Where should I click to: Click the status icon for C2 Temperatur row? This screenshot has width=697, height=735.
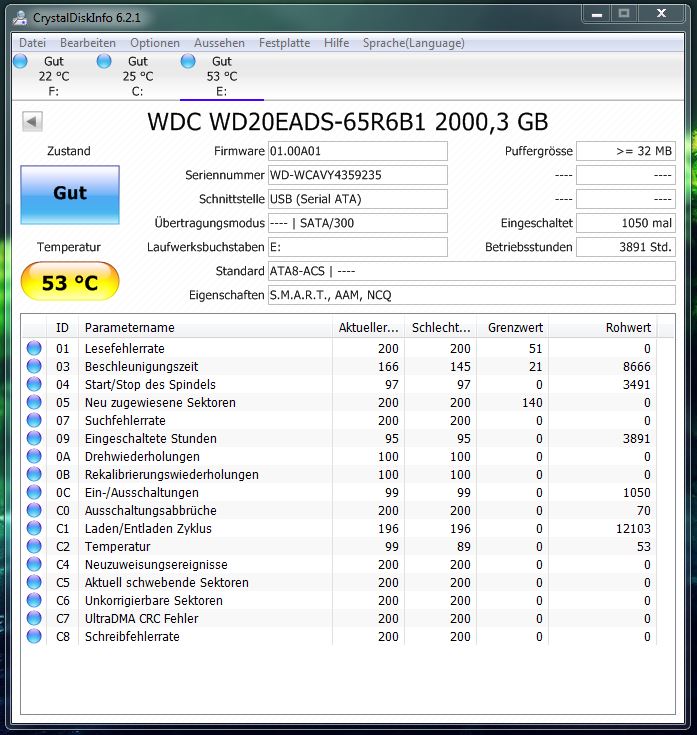coord(34,546)
